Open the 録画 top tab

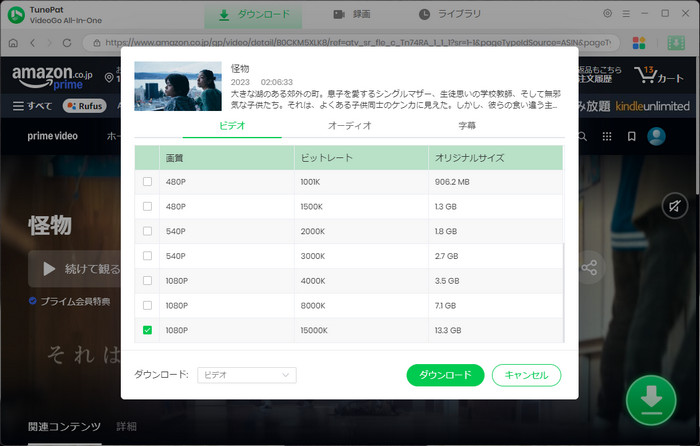pyautogui.click(x=352, y=14)
